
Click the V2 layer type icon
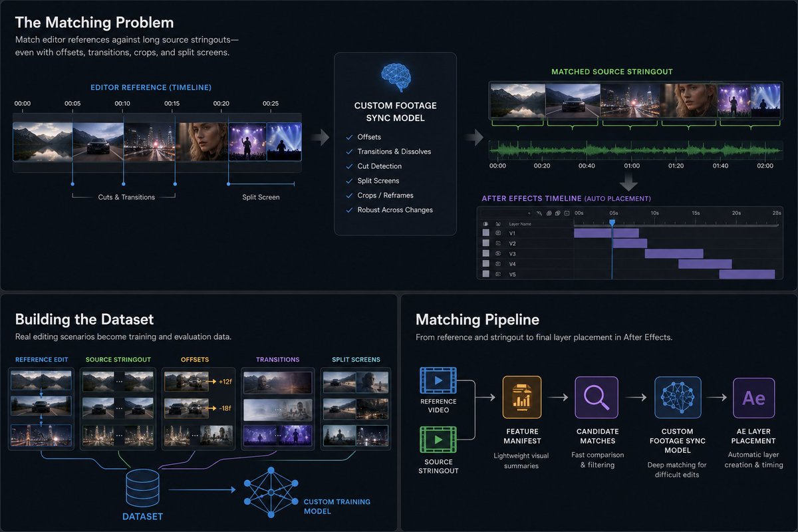(x=499, y=243)
